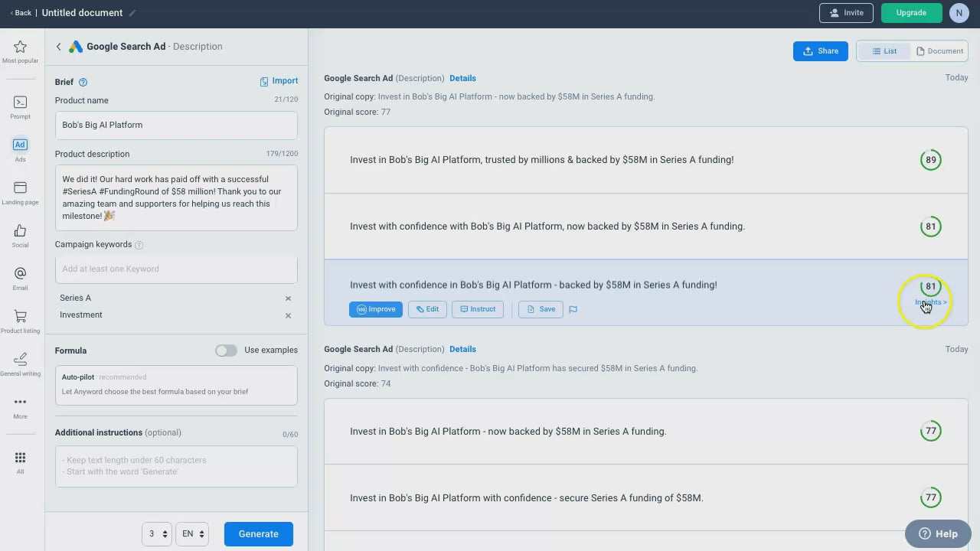Remove the Series A keyword
This screenshot has width=980, height=551.
pos(288,298)
